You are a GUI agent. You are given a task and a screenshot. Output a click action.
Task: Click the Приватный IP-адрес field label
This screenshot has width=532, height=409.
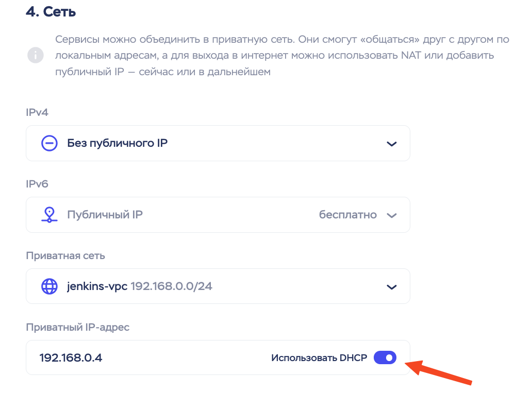click(x=77, y=327)
